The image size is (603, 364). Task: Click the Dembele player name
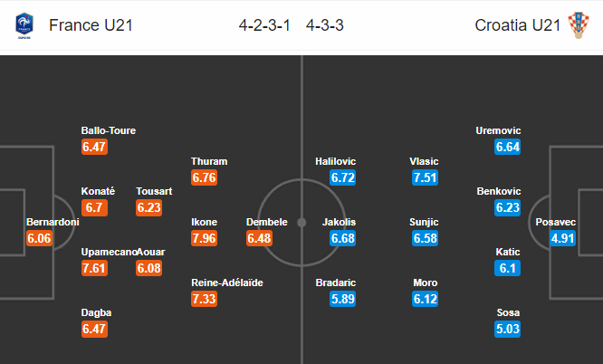(267, 222)
